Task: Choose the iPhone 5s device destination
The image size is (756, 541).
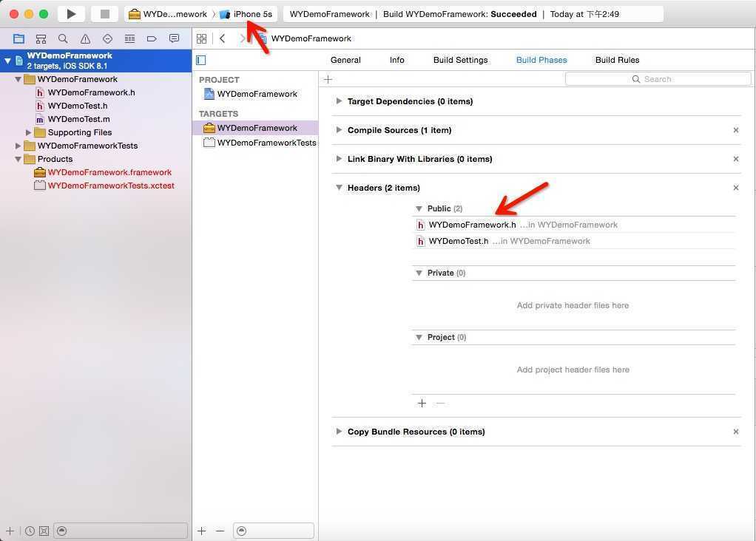Action: tap(246, 14)
